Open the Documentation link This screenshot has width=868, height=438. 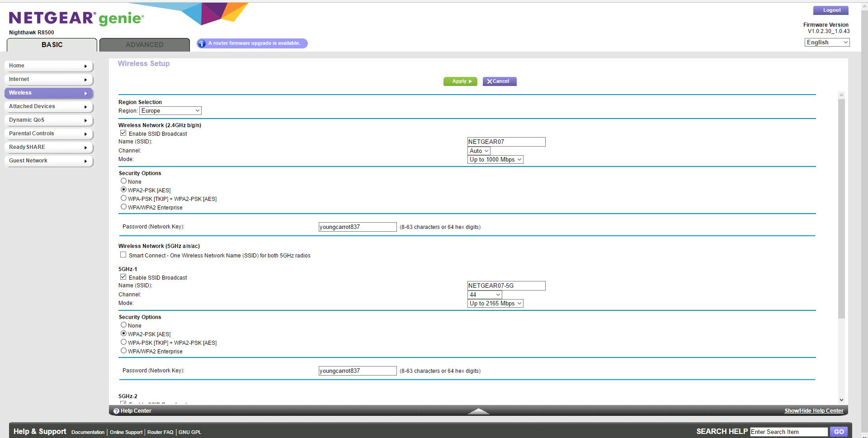[88, 432]
